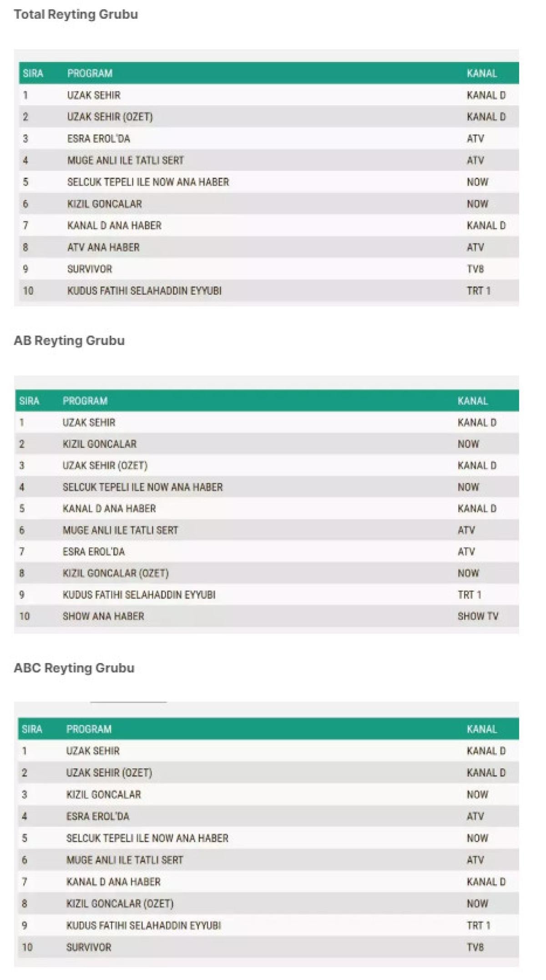This screenshot has width=546, height=980.
Task: Select the KANAL column header in the AB table
Action: click(x=473, y=401)
